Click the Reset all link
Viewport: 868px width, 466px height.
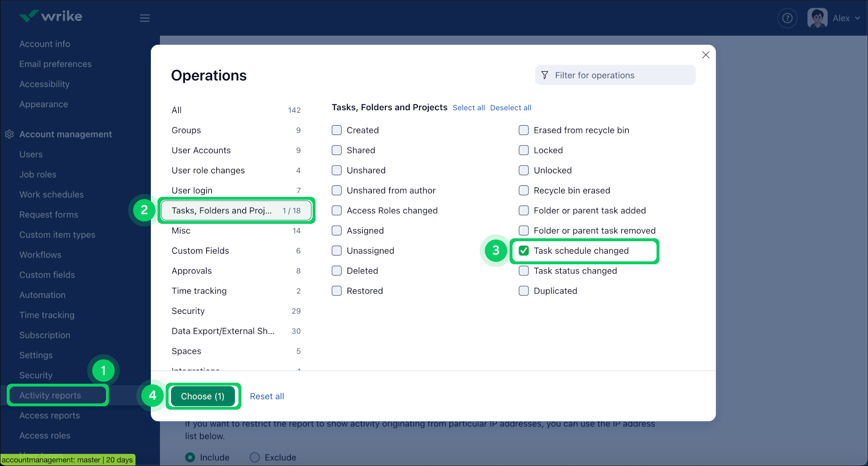click(267, 396)
